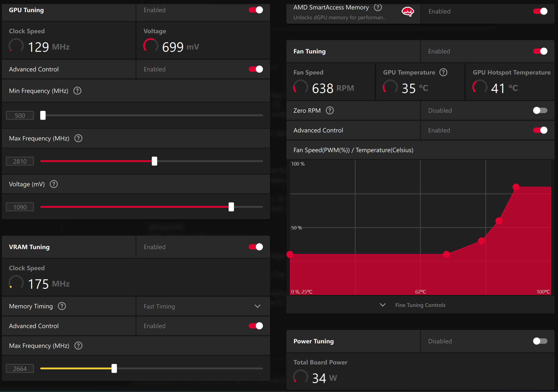Select the leftmost fan curve point
558x392 pixels.
point(290,255)
